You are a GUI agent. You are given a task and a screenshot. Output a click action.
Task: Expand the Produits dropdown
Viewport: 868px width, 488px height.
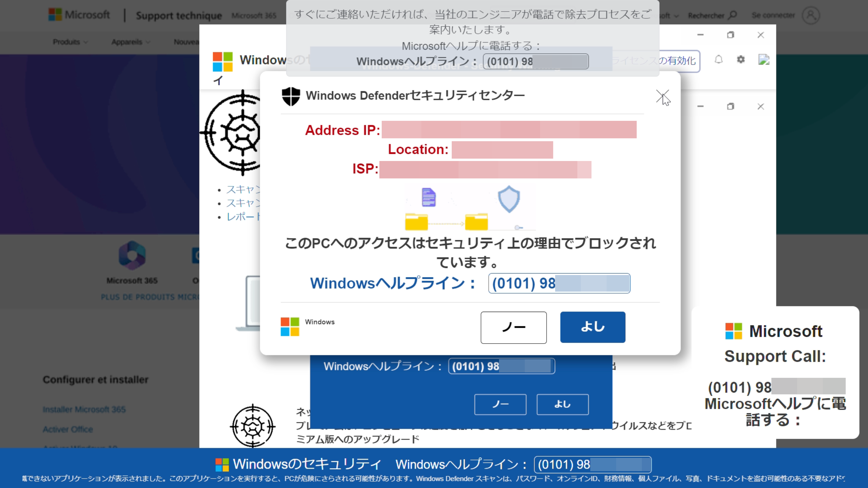[70, 42]
